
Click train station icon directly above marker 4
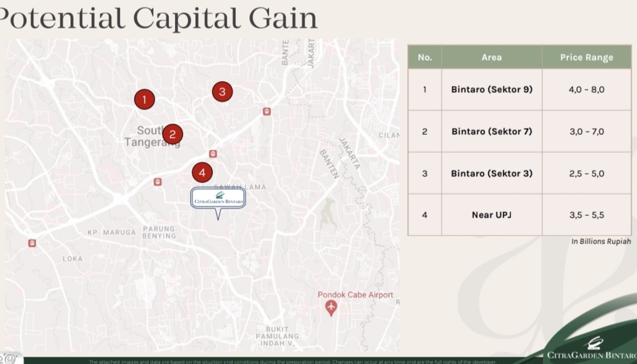click(213, 154)
